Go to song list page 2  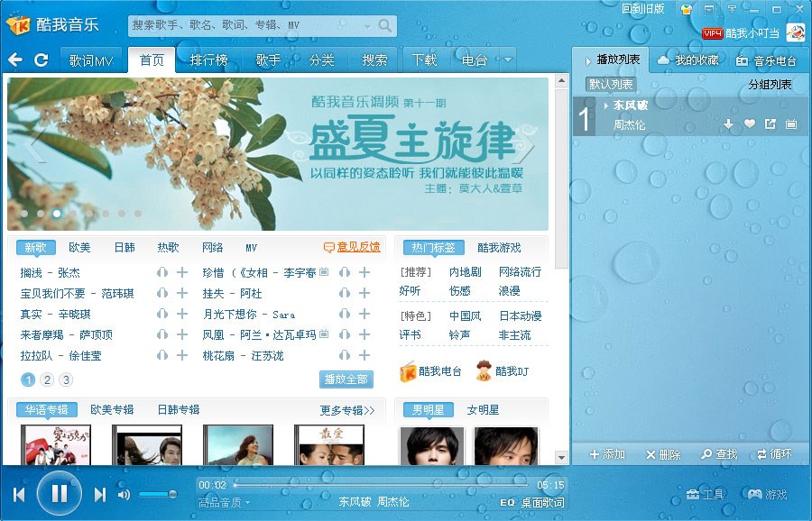(x=47, y=379)
